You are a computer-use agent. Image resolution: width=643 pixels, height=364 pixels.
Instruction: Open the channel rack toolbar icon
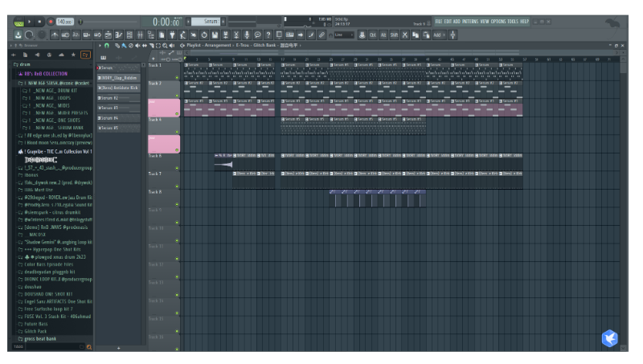129,35
